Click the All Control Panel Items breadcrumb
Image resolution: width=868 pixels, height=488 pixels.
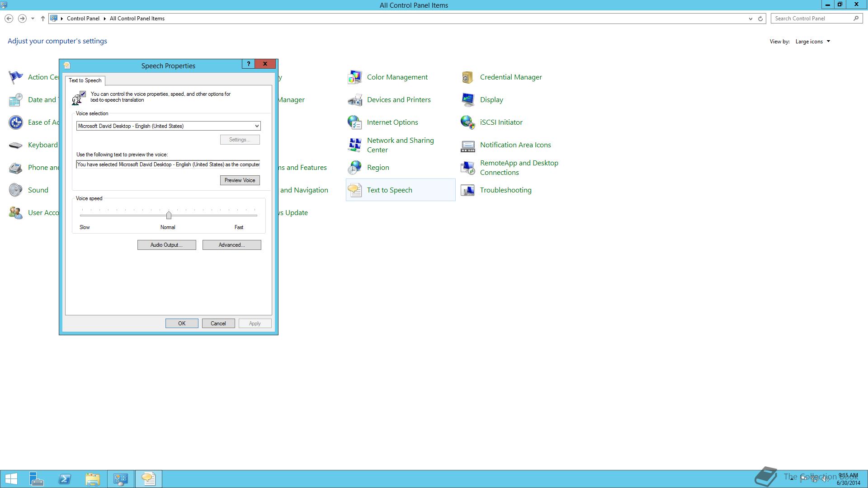tap(137, 19)
